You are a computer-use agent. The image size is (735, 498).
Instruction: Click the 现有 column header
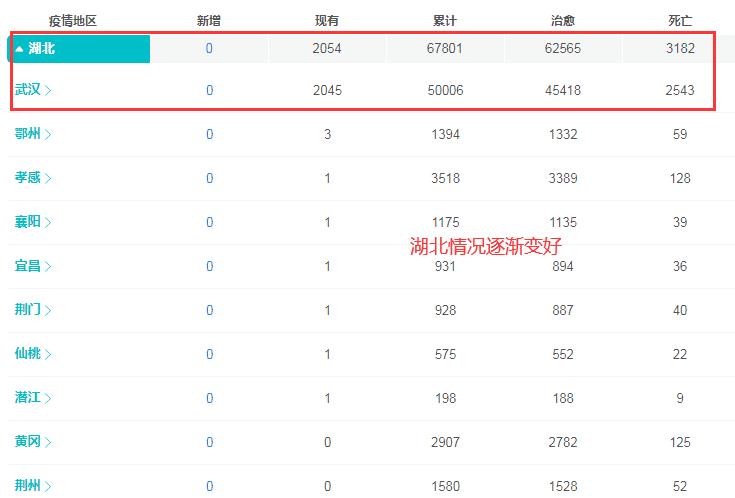point(327,21)
